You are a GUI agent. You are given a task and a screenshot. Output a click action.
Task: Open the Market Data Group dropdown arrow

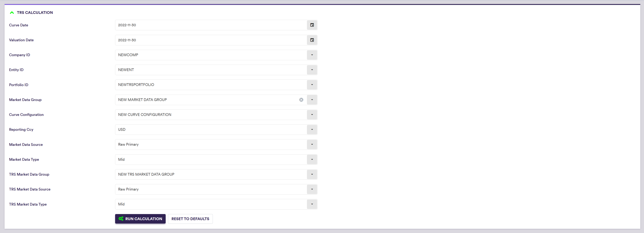point(312,100)
